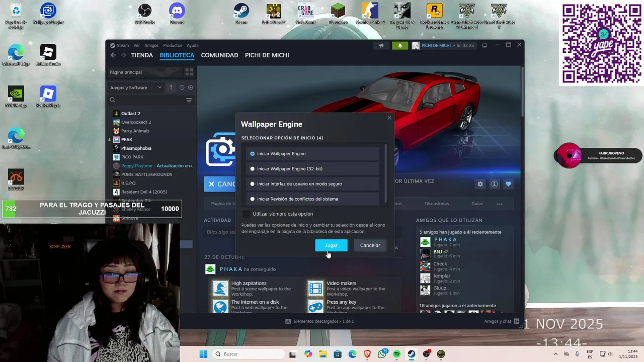The image size is (644, 362).
Task: Click the announcements megaphone icon
Action: 381,45
